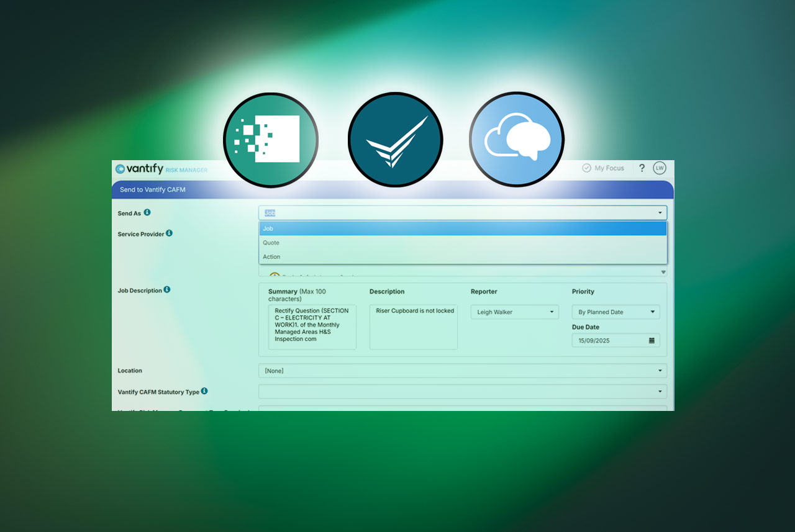The image size is (795, 532).
Task: Click info icon beside Vantify CAFM Statutory Type
Action: pyautogui.click(x=204, y=391)
